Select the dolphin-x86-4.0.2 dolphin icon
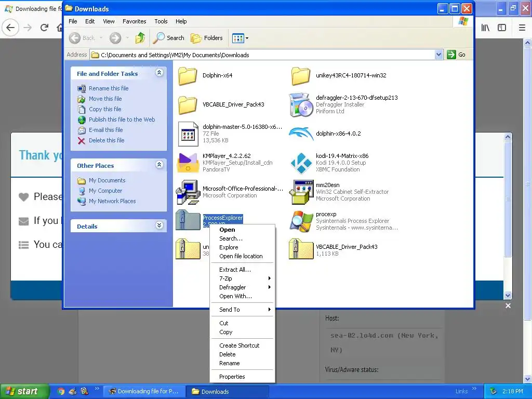 click(x=301, y=134)
